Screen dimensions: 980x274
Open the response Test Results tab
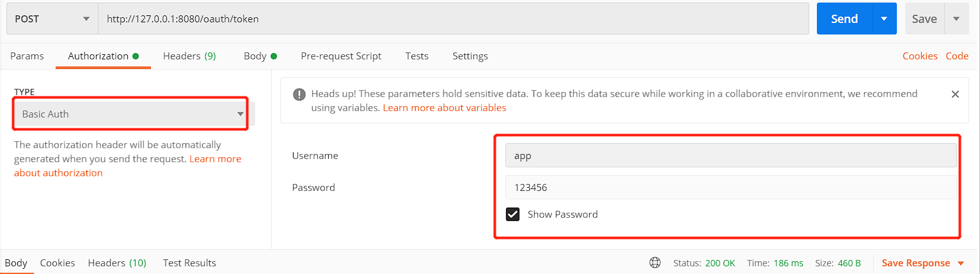click(x=189, y=263)
